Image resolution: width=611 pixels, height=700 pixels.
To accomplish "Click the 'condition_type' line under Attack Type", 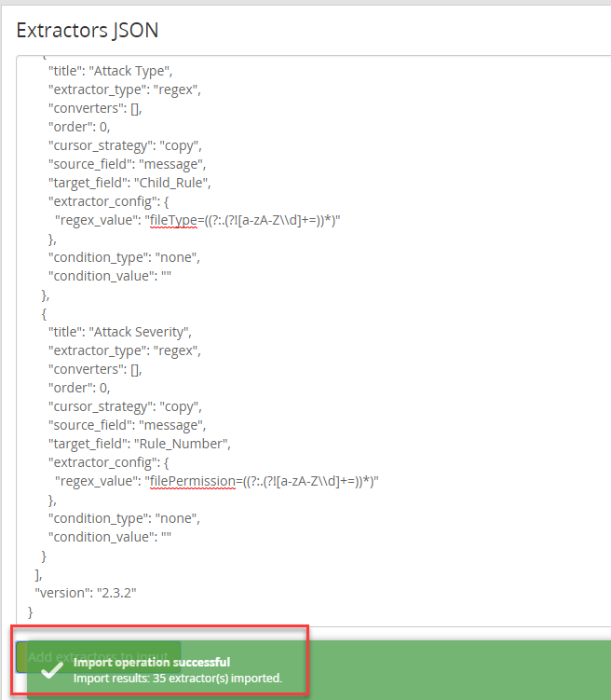I will coord(124,257).
